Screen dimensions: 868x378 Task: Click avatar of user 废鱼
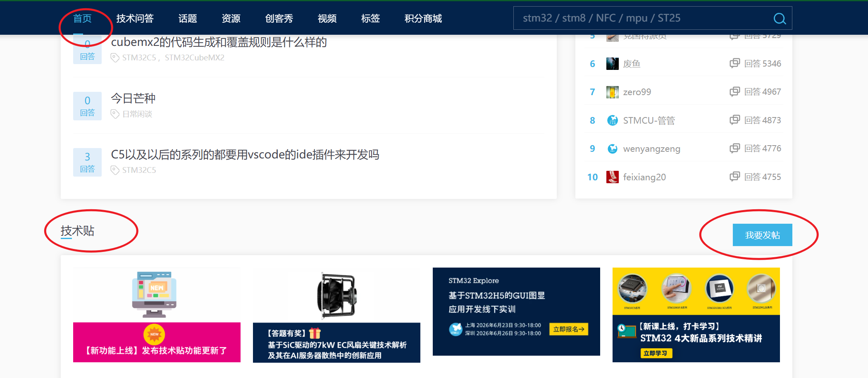(x=612, y=64)
